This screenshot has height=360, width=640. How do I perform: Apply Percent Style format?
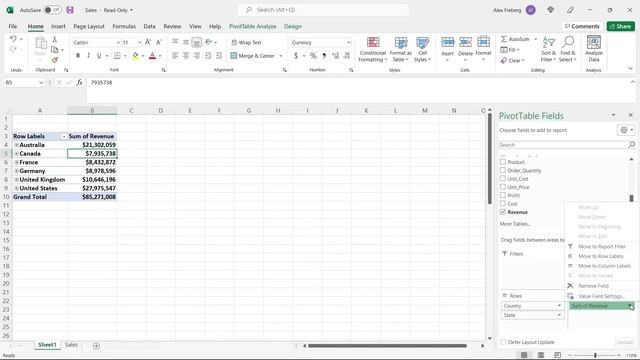[313, 56]
